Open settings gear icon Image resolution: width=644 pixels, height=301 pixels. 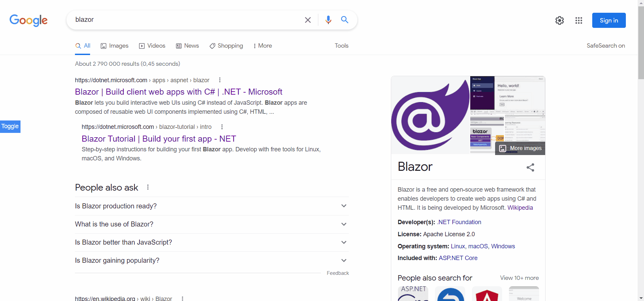coord(560,20)
